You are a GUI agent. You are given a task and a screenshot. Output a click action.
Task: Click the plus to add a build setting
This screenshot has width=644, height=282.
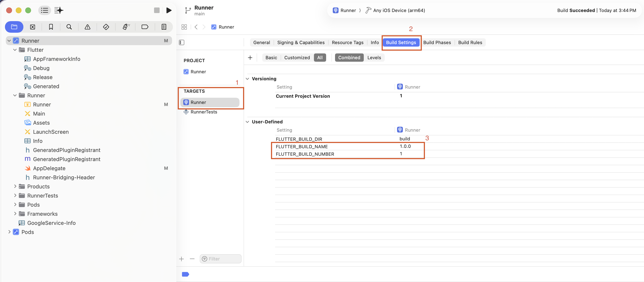tap(250, 58)
